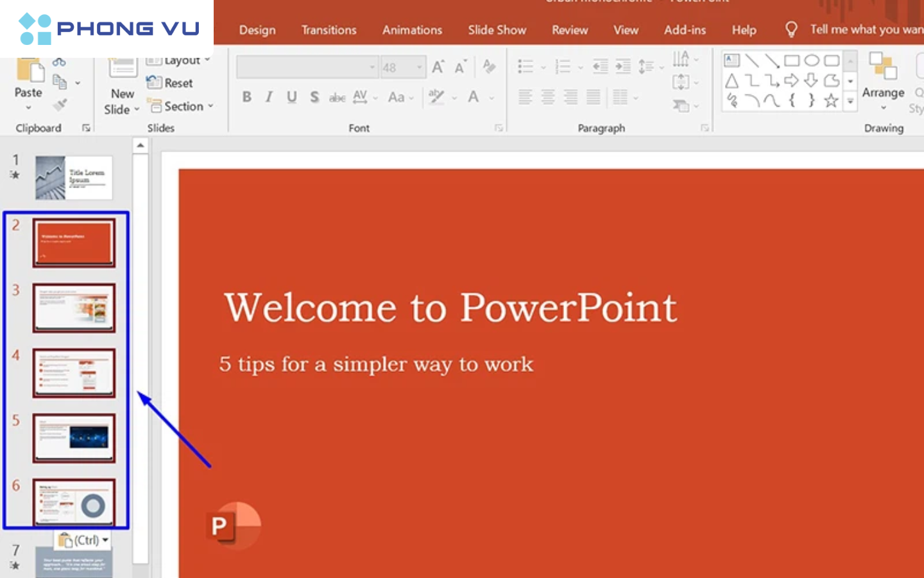
Task: Click Increase Font Size icon
Action: pos(438,67)
